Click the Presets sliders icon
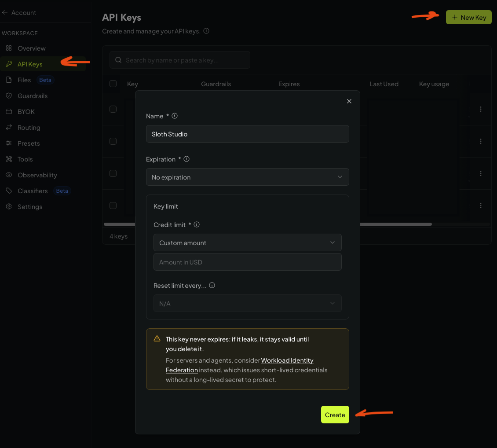 [x=9, y=143]
